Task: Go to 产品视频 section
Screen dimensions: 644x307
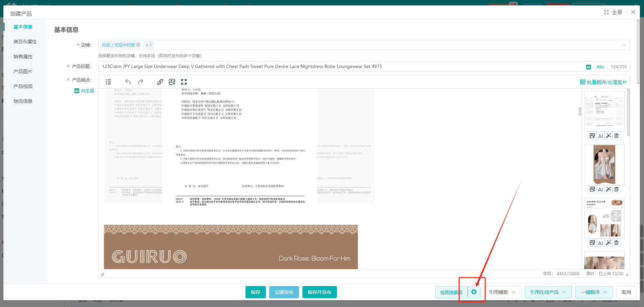Action: [x=23, y=86]
